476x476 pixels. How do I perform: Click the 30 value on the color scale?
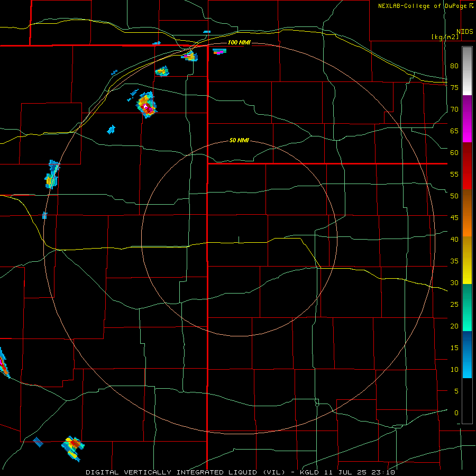454,282
